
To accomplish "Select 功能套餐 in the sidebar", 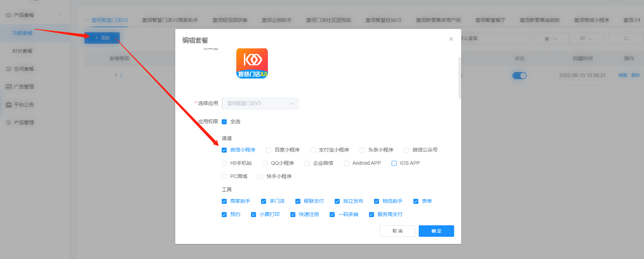I will pos(23,33).
